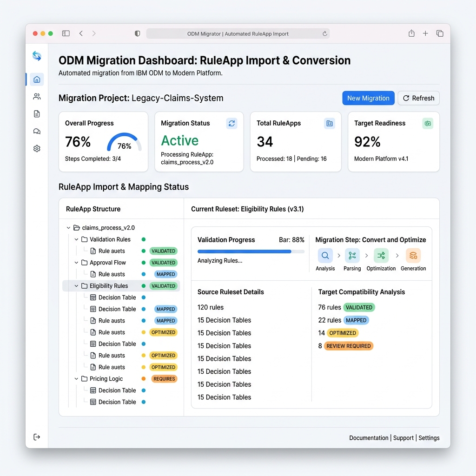Open a new tab with plus icon
This screenshot has width=476, height=476.
coord(425,33)
